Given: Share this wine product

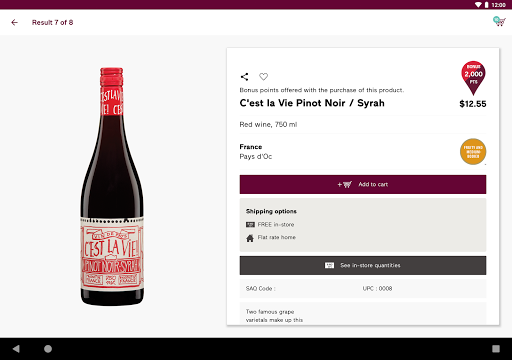Looking at the screenshot, I should [244, 77].
